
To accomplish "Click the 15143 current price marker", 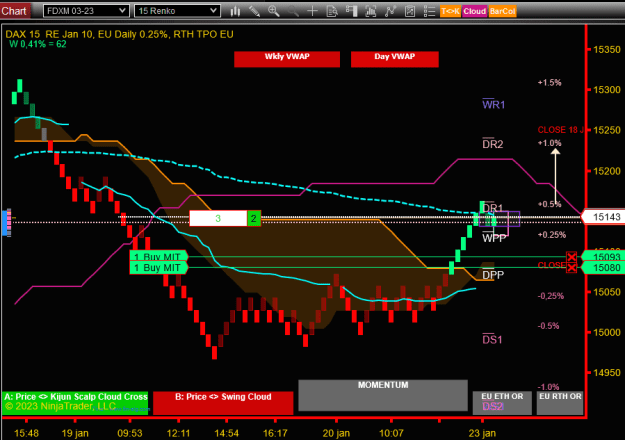I will pos(604,217).
